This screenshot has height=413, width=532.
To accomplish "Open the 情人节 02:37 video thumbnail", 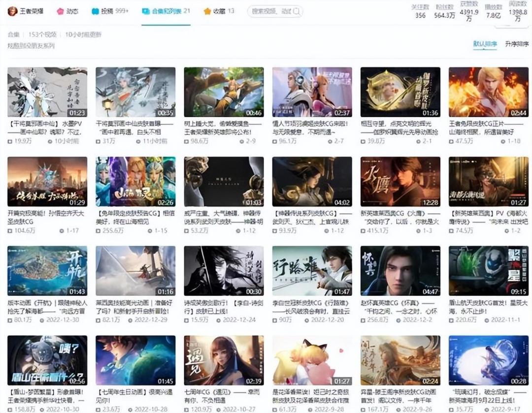I will pos(312,92).
